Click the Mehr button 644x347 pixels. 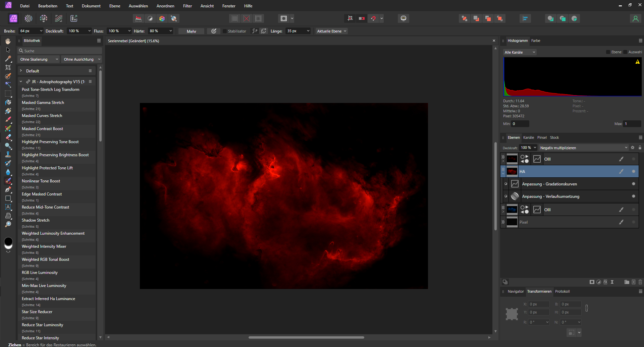tap(191, 31)
